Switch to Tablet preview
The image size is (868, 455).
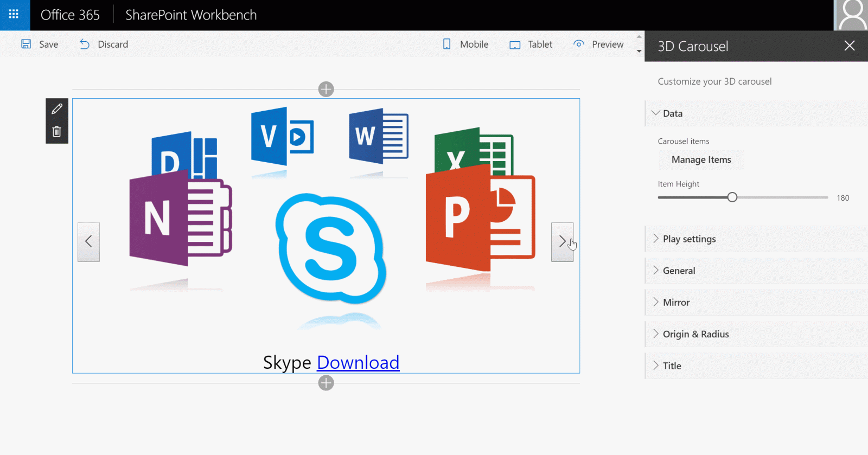click(x=531, y=44)
